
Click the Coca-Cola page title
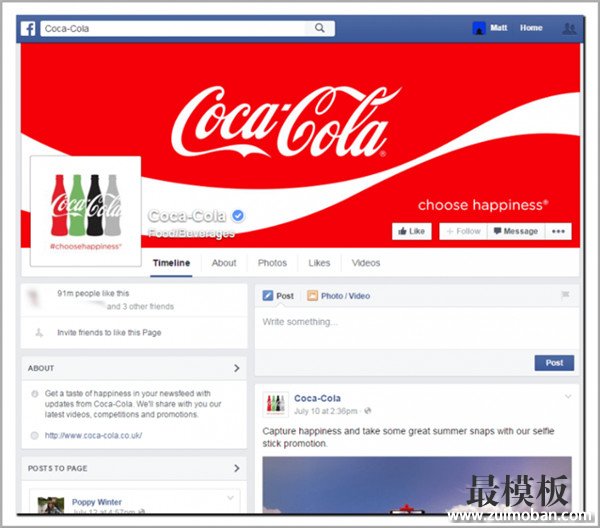[187, 216]
